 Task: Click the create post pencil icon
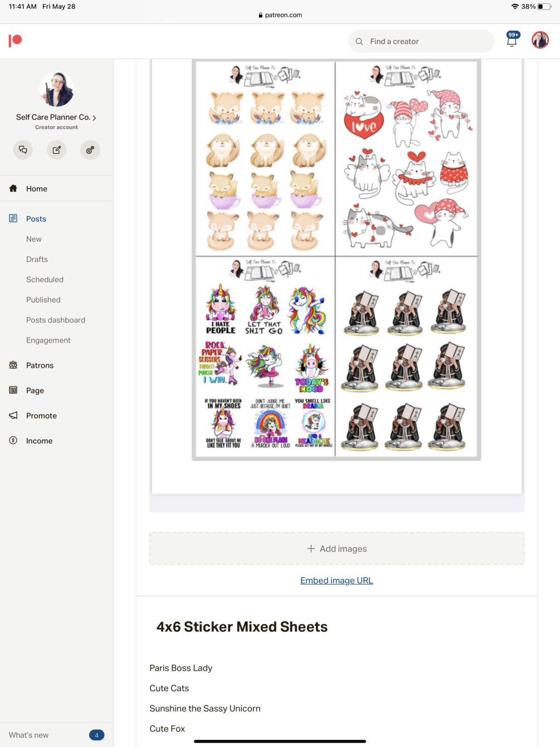click(x=56, y=150)
